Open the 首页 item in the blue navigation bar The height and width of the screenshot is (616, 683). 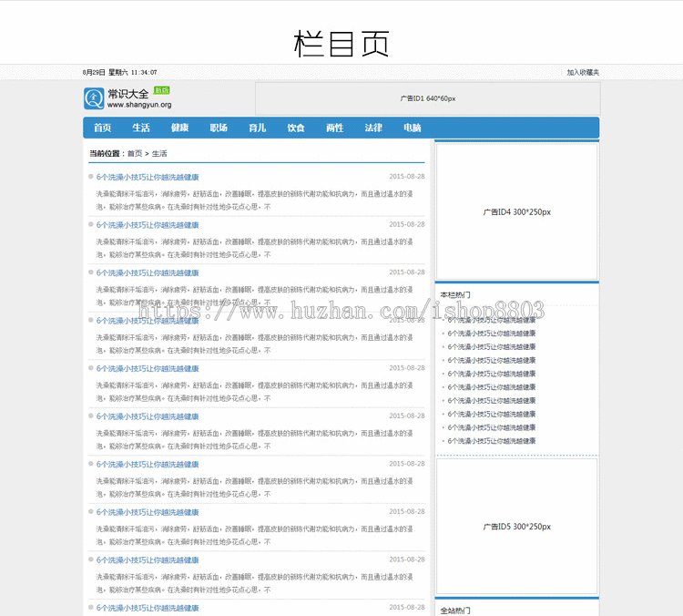click(103, 128)
